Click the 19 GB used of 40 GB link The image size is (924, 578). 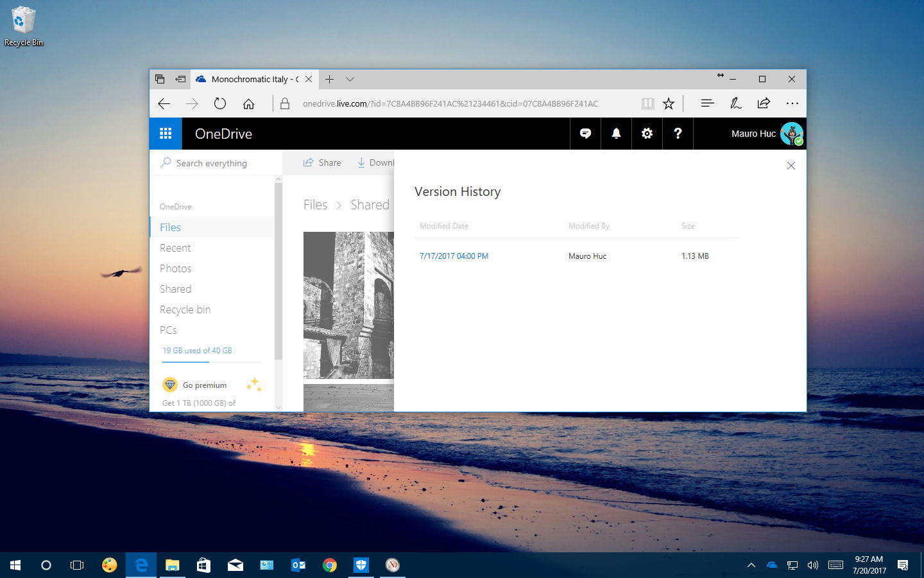(x=197, y=351)
